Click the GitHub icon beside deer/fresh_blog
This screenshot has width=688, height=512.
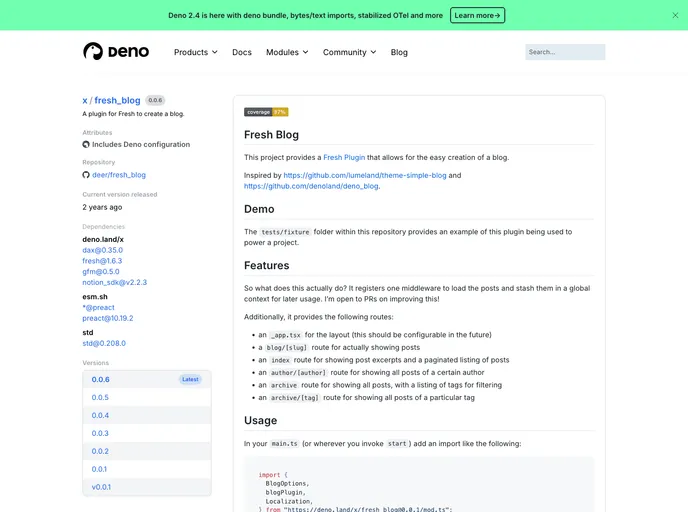pyautogui.click(x=86, y=175)
